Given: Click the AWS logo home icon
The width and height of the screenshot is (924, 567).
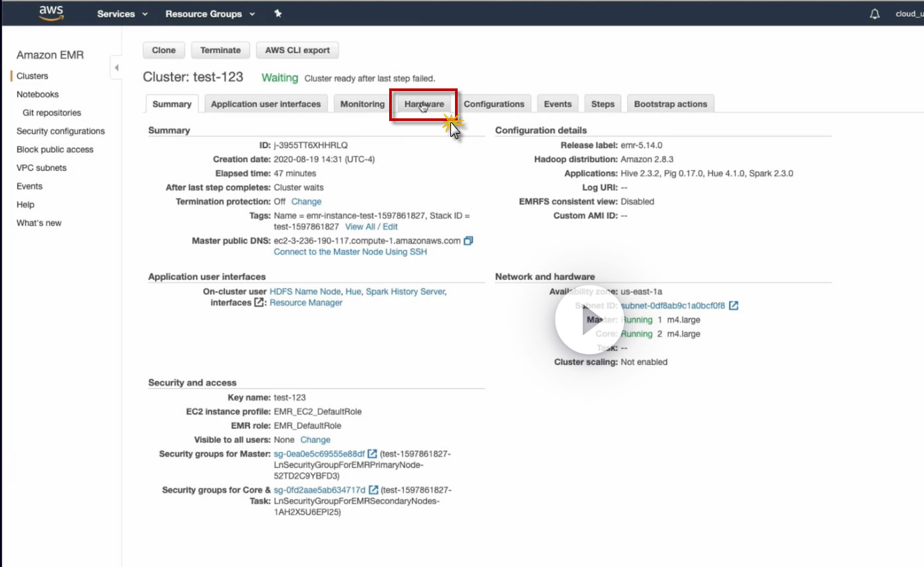Looking at the screenshot, I should tap(51, 13).
